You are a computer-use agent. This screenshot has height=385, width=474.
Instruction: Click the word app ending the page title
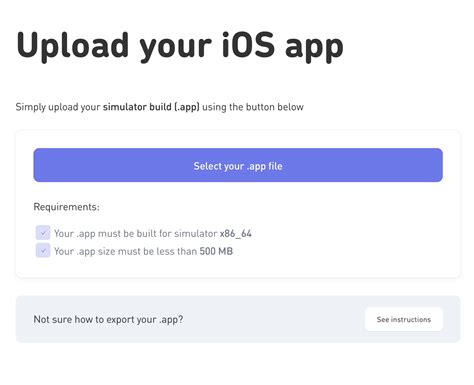point(314,48)
